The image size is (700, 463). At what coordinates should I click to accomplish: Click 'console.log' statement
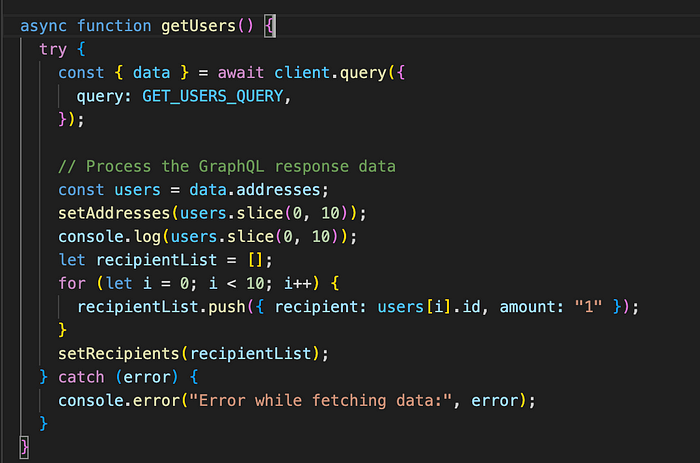pyautogui.click(x=109, y=236)
